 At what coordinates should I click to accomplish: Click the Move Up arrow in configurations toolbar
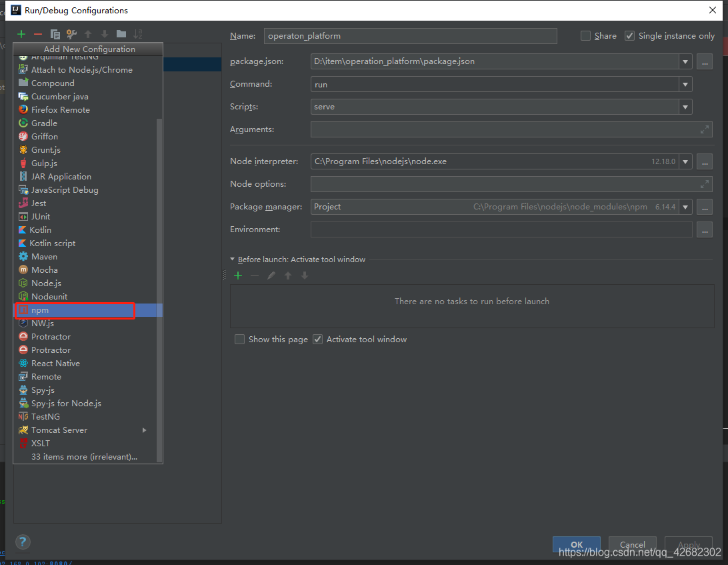point(88,34)
